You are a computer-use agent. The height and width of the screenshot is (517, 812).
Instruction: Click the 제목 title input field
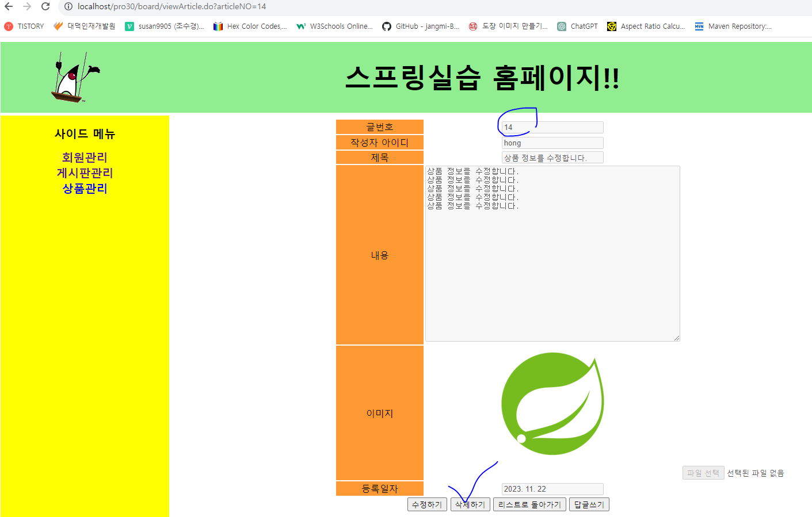pos(552,158)
